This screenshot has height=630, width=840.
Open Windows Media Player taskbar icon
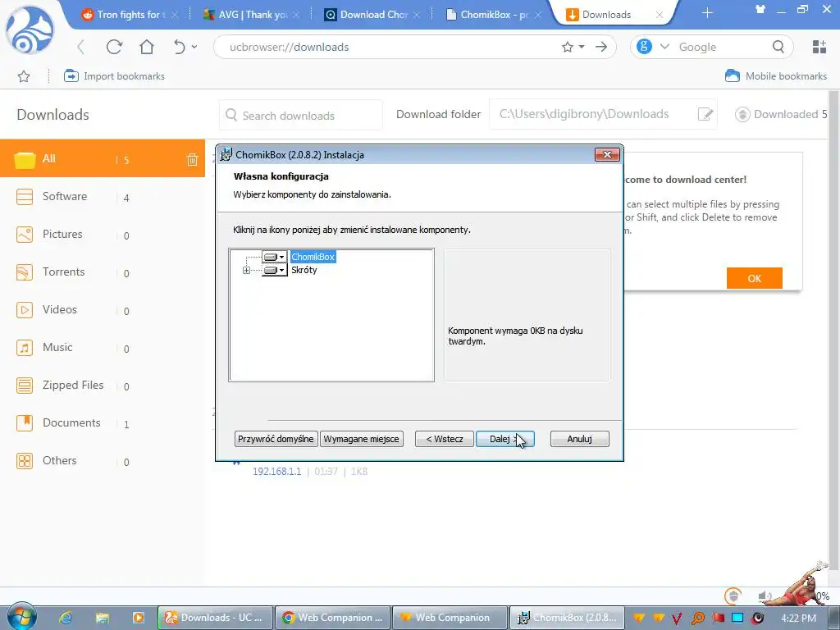(138, 618)
